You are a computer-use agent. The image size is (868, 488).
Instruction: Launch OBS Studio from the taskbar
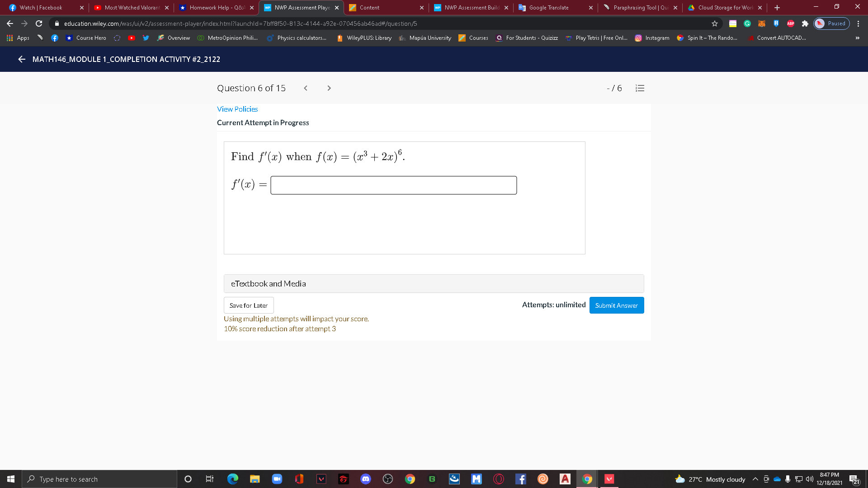[x=387, y=479]
